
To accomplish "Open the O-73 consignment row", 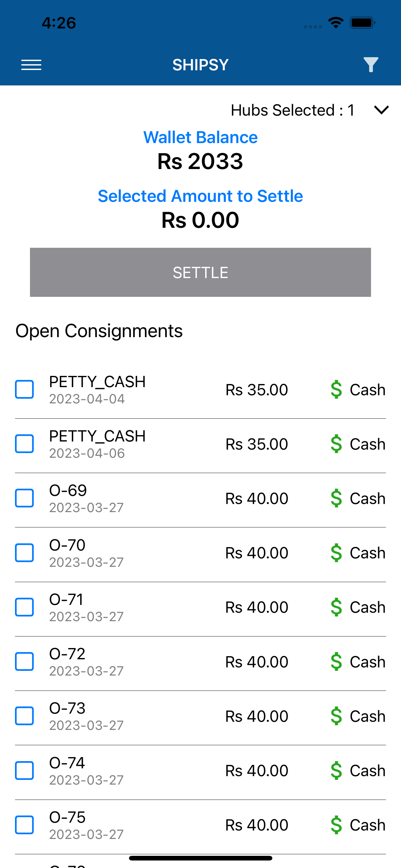I will (200, 716).
